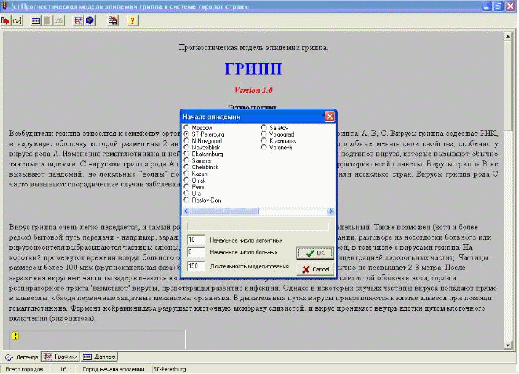Click the horizontal scrollbar thumb in city list

(224, 211)
